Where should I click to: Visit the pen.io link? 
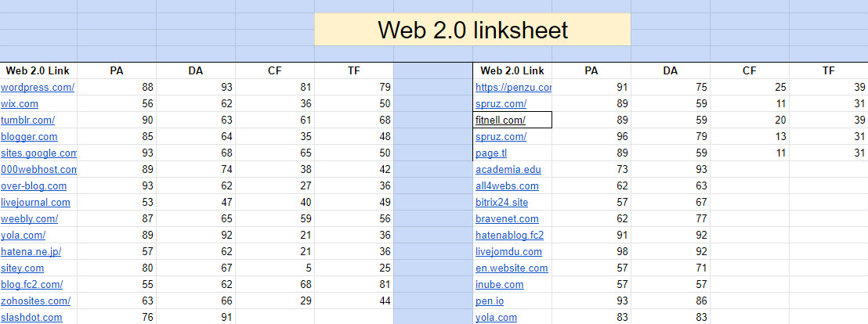[x=490, y=301]
